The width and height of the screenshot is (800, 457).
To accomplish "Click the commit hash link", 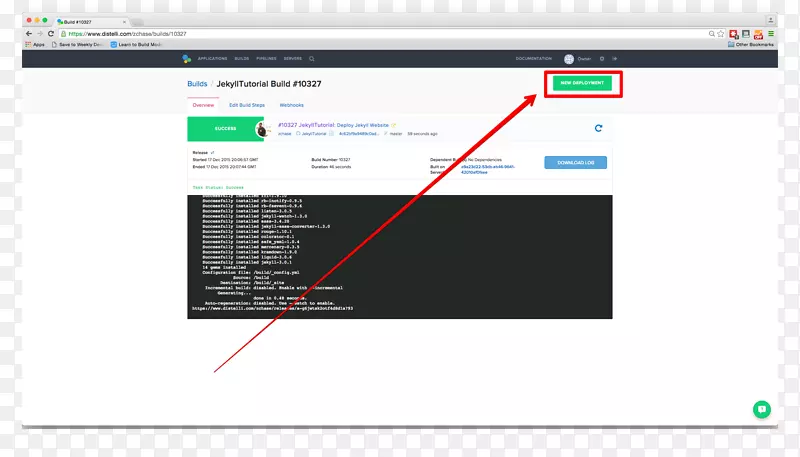I will point(359,134).
